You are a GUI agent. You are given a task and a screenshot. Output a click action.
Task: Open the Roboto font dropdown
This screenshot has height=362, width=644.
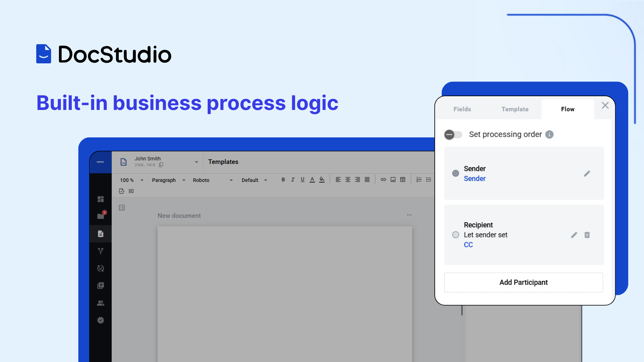[212, 180]
